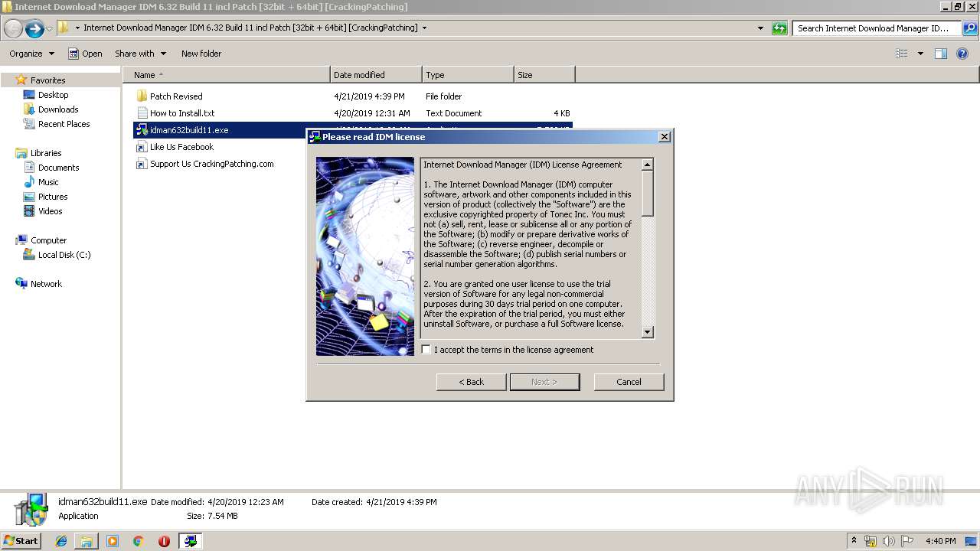This screenshot has height=551, width=980.
Task: Open Windows Explorer taskbar icon
Action: [87, 541]
